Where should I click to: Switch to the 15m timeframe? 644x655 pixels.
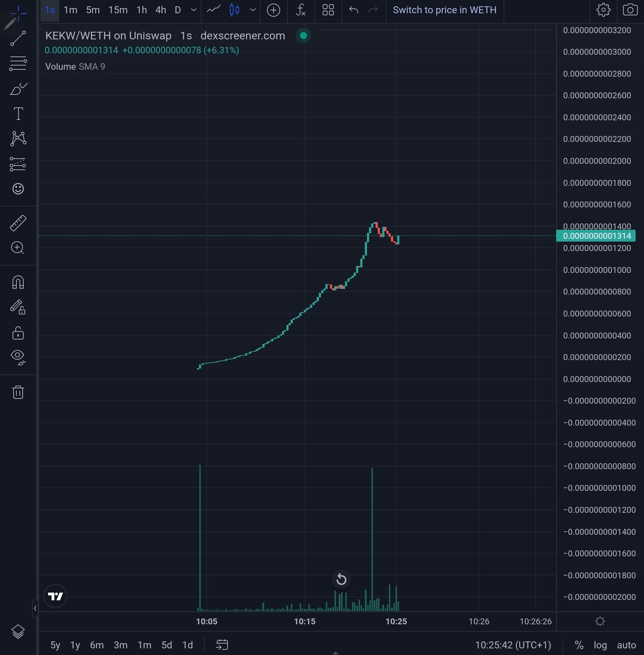(118, 10)
